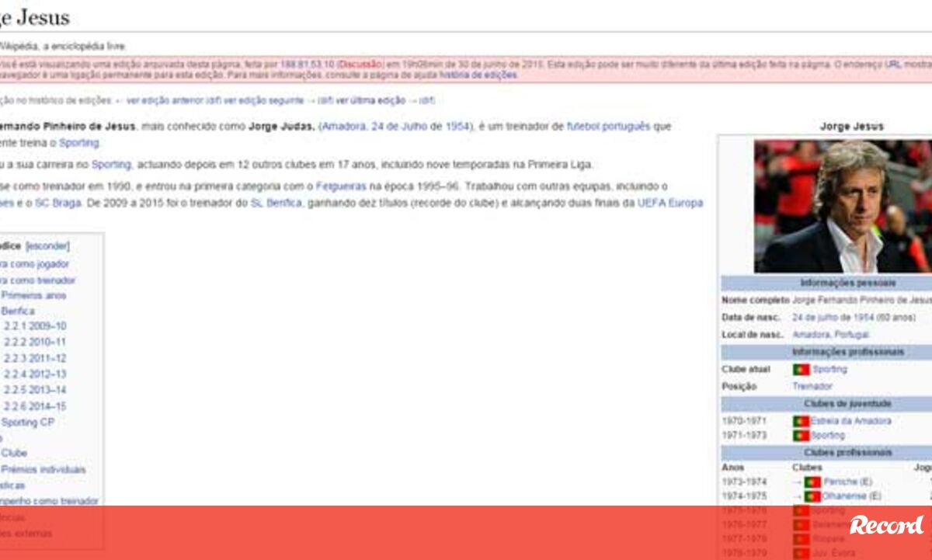Image resolution: width=932 pixels, height=560 pixels.
Task: Open the Discussão link in the red notice
Action: 360,64
